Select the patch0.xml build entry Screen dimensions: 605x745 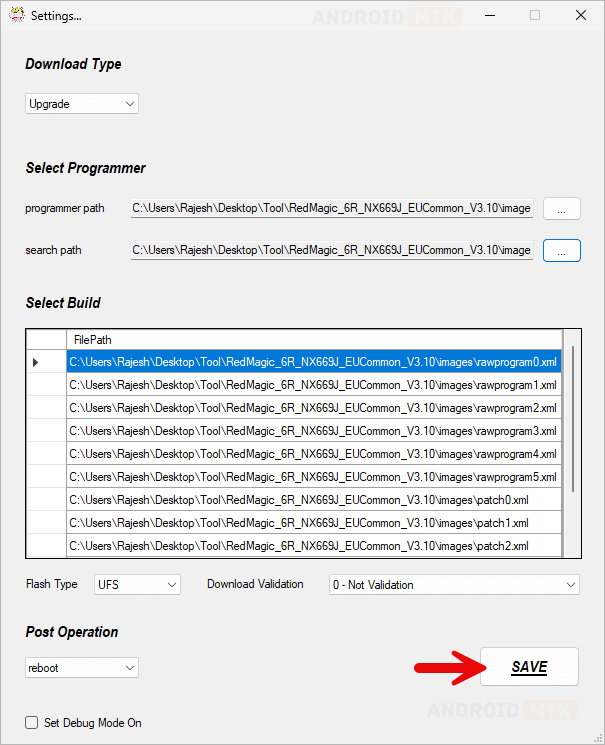tap(313, 500)
